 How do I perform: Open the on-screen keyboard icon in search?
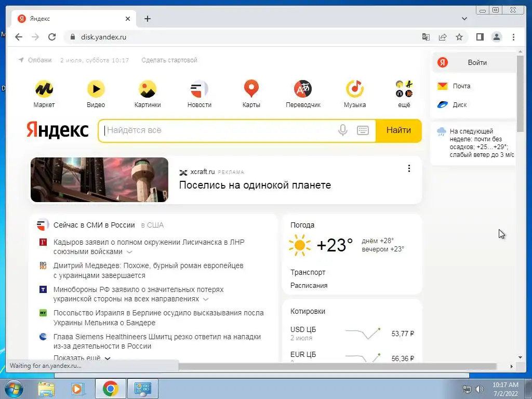click(x=363, y=130)
